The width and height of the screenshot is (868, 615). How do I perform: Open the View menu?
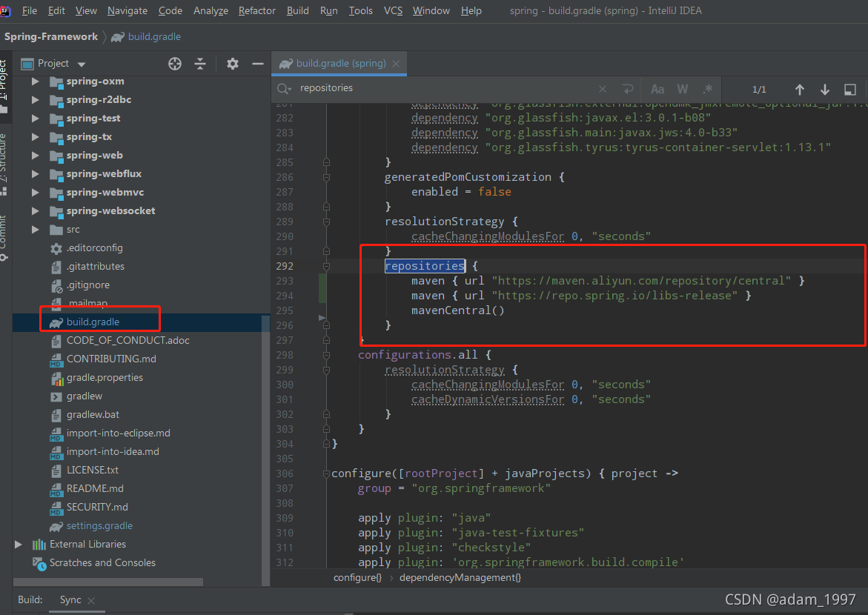86,10
